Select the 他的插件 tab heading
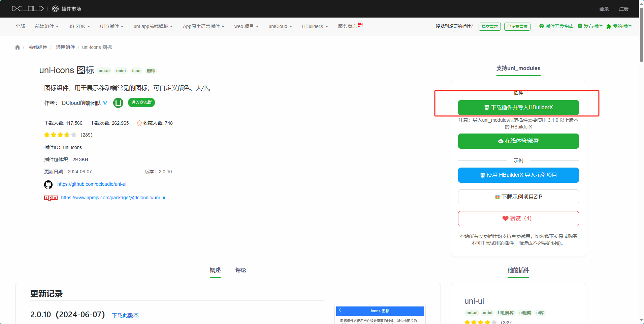 [x=518, y=270]
